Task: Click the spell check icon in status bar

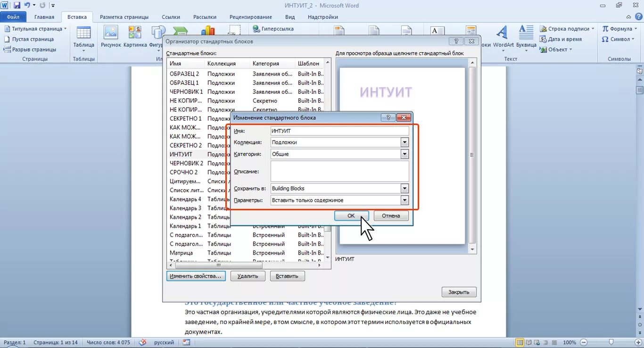Action: [142, 342]
